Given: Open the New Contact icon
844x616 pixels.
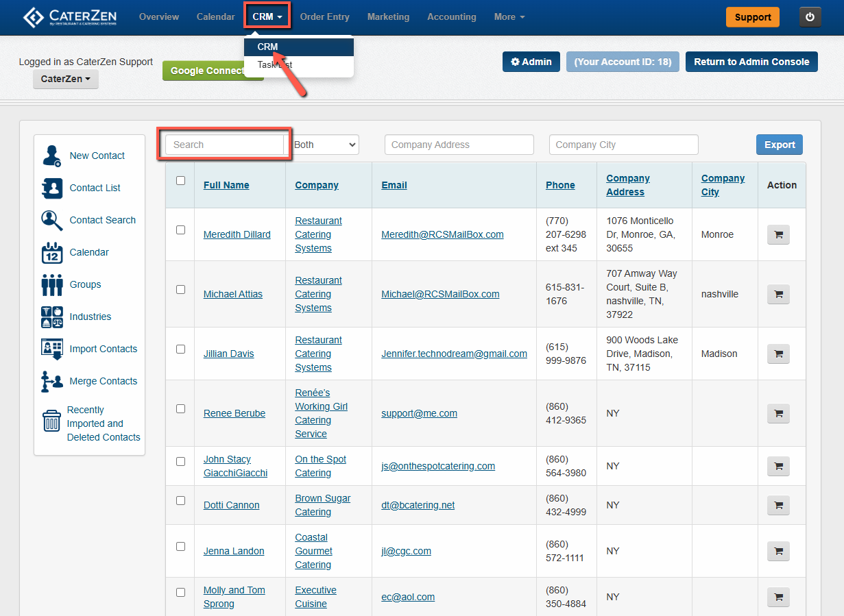Looking at the screenshot, I should pyautogui.click(x=52, y=156).
